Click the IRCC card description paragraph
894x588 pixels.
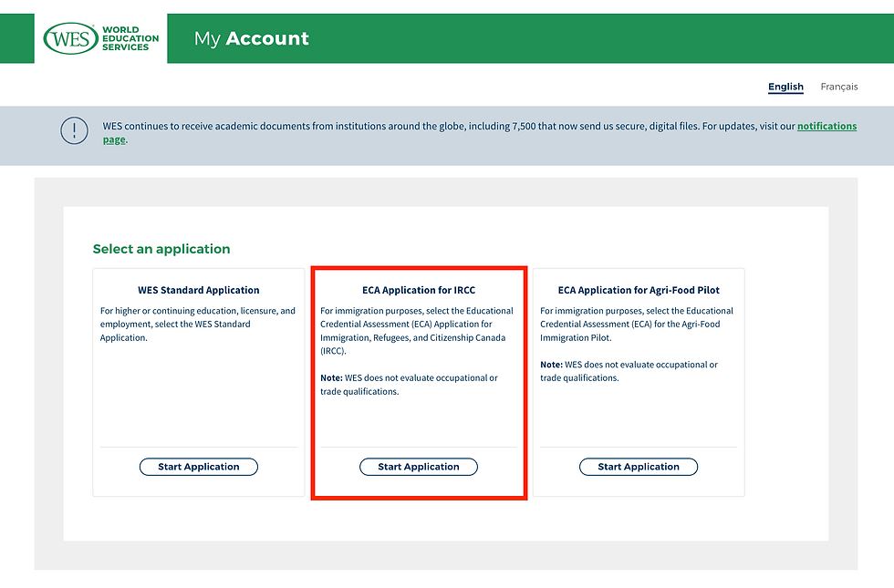[417, 331]
